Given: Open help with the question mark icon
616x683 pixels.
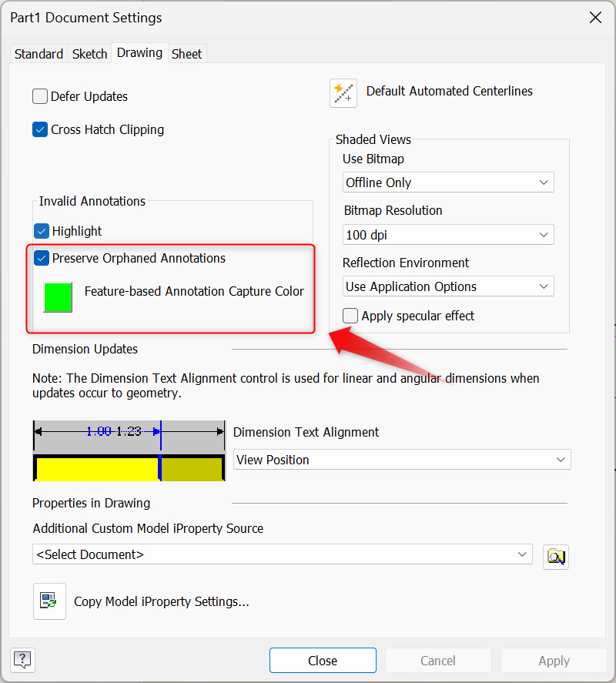Looking at the screenshot, I should [x=22, y=660].
